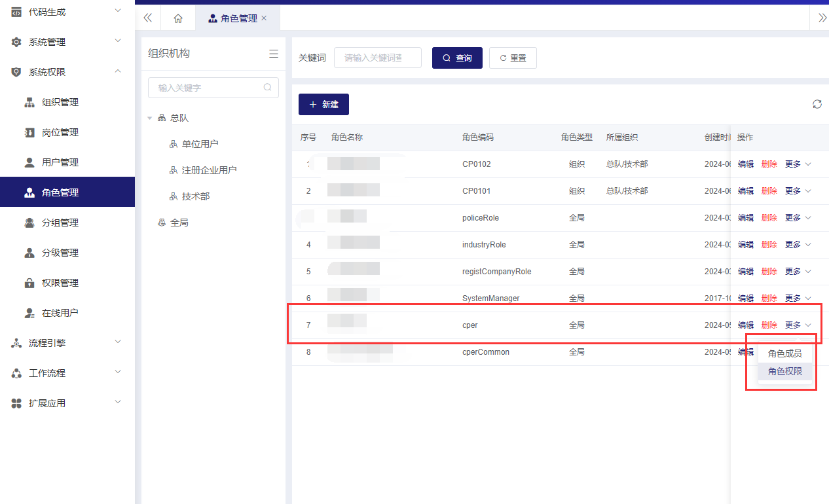This screenshot has height=504, width=829.
Task: Open 角色管理 in the sidebar
Action: 67,192
